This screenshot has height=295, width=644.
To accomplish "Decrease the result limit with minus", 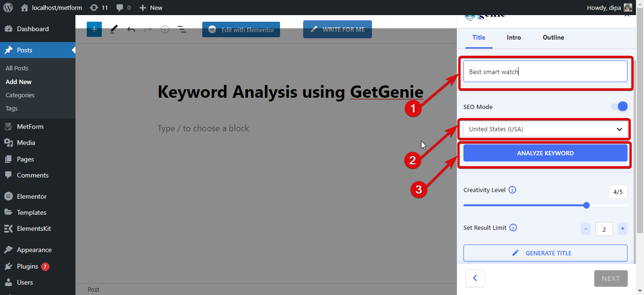I will pyautogui.click(x=586, y=229).
